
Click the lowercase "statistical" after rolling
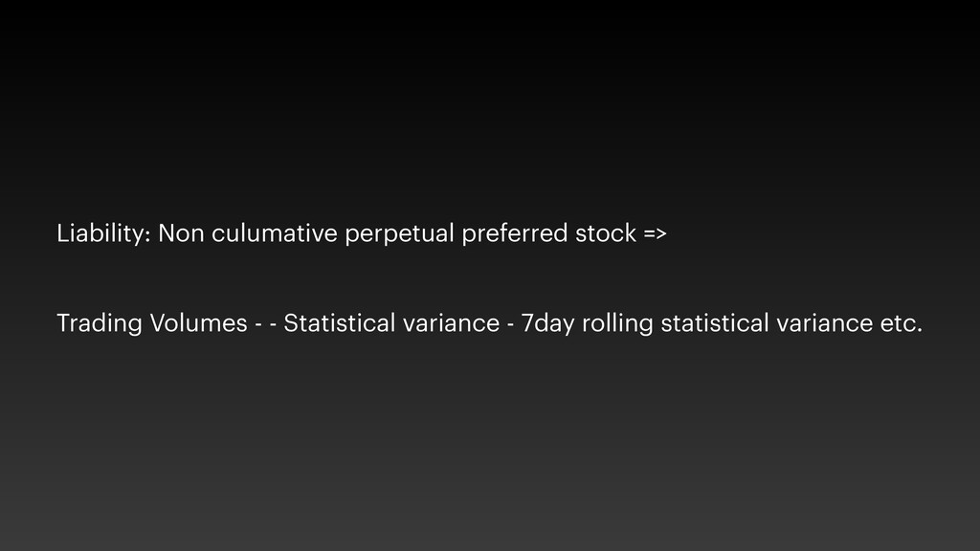pyautogui.click(x=713, y=324)
